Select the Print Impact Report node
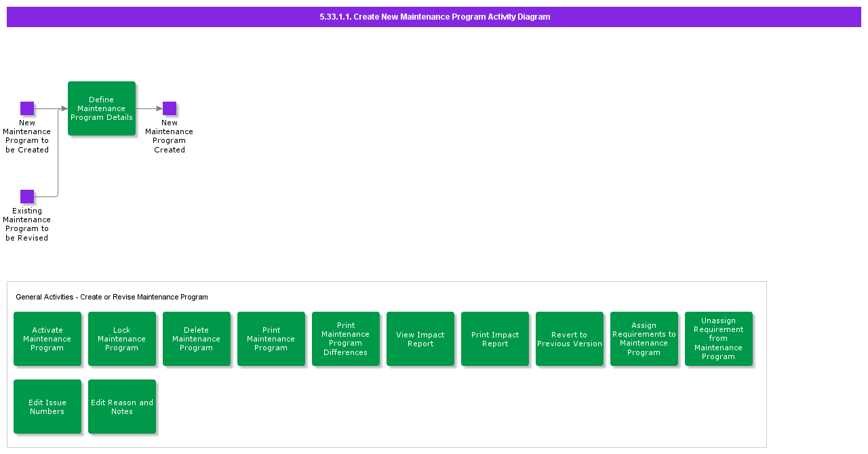 (495, 339)
